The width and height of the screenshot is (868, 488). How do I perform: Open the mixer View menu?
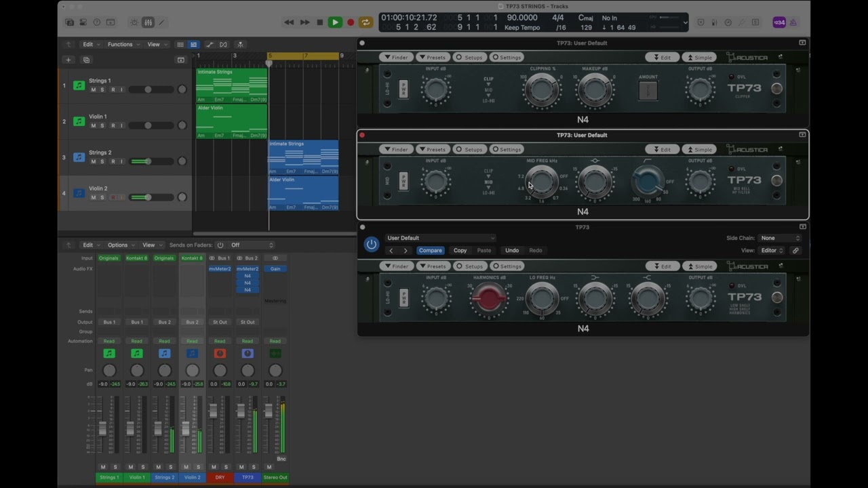(151, 245)
